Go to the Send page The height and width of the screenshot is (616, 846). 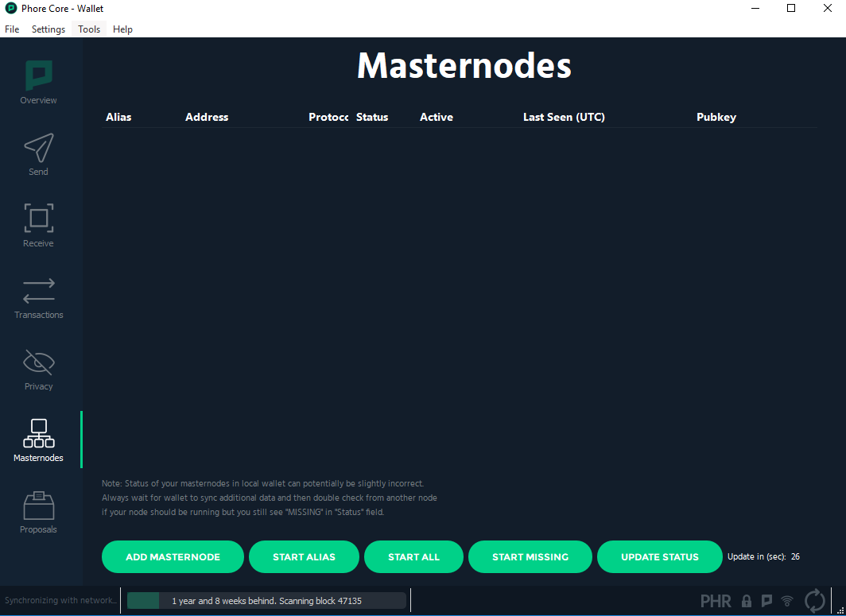[x=38, y=154]
